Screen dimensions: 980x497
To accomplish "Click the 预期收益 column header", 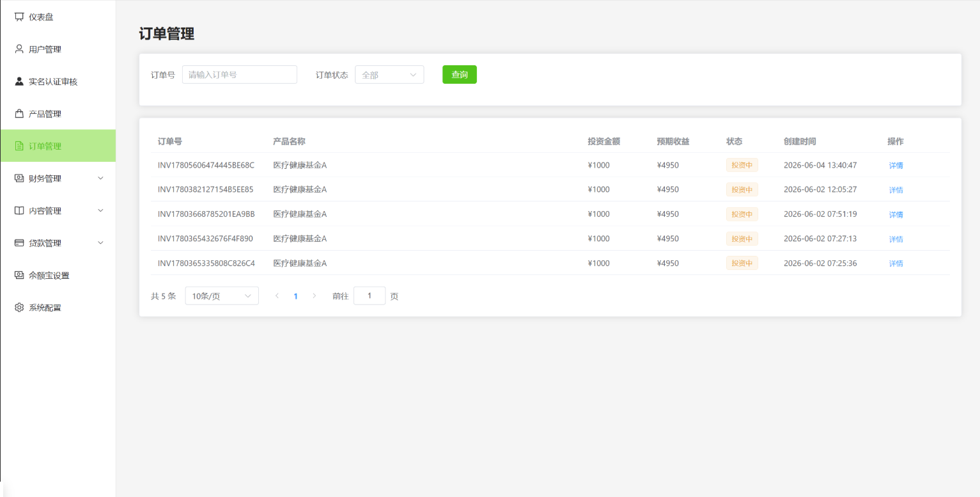I will pyautogui.click(x=673, y=141).
